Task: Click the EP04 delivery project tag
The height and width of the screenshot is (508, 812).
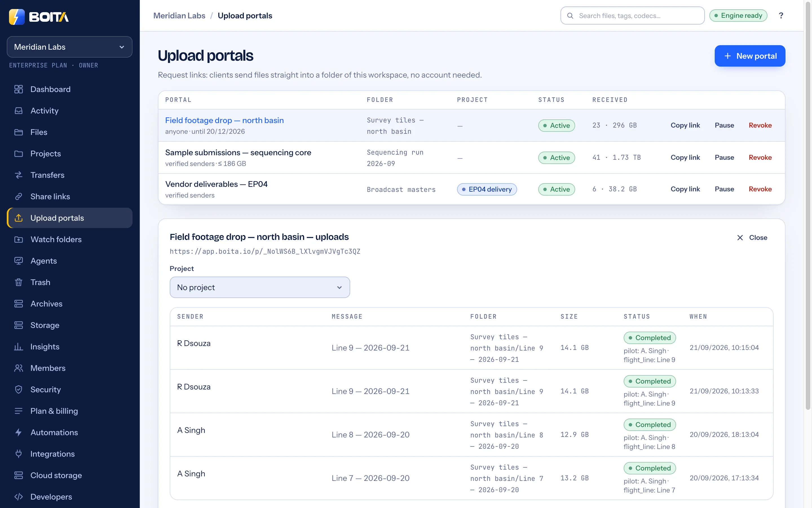Action: click(x=487, y=189)
